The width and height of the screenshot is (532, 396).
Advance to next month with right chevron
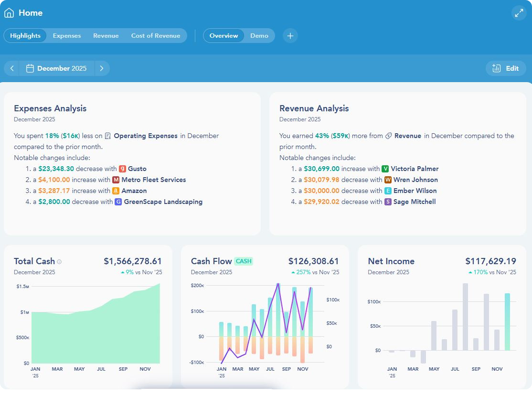102,68
